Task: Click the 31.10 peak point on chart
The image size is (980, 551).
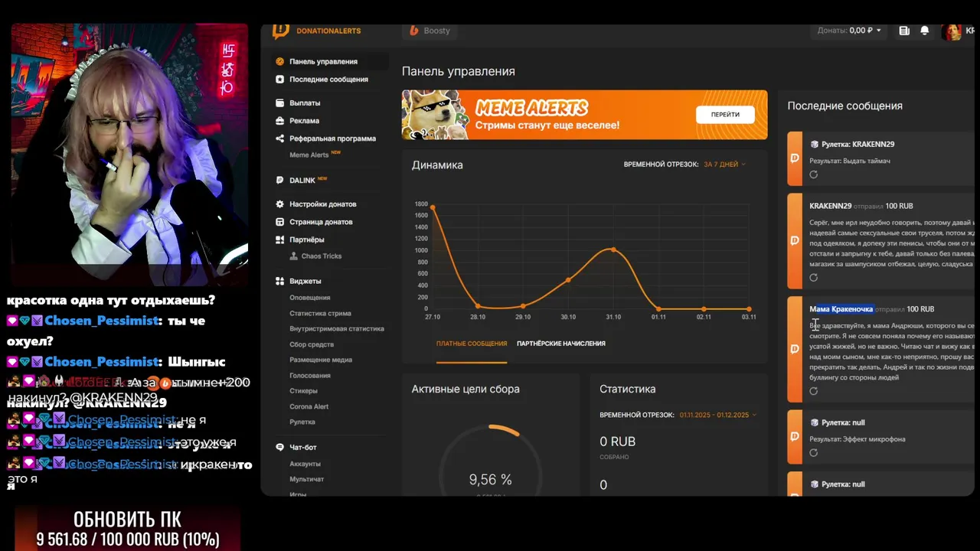Action: [613, 249]
